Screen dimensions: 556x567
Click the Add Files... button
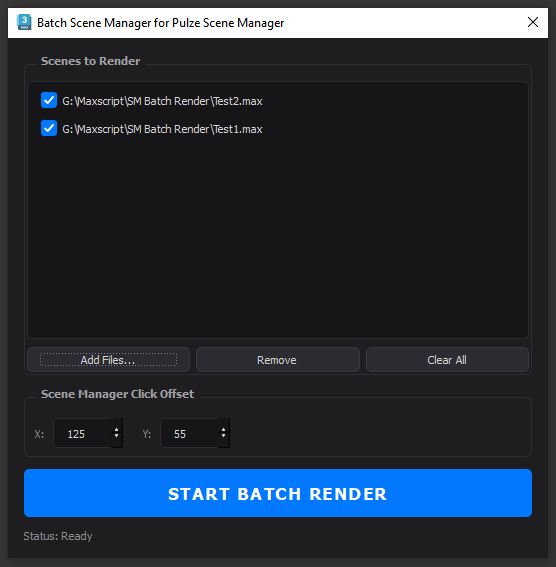point(108,360)
